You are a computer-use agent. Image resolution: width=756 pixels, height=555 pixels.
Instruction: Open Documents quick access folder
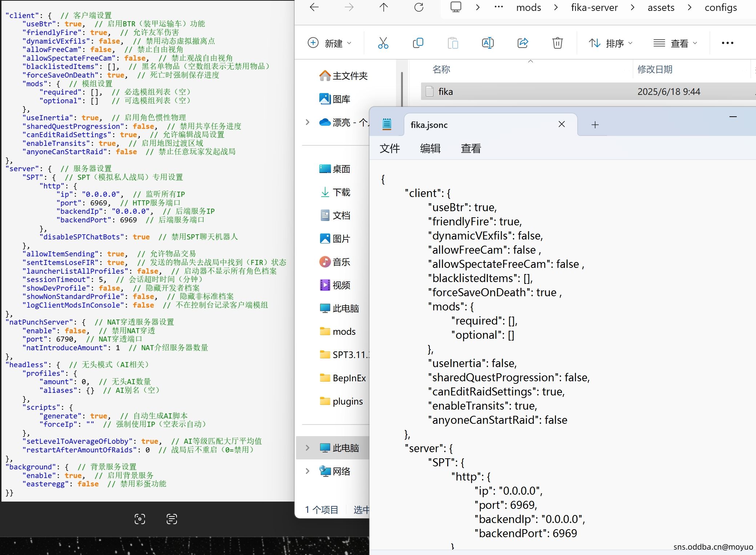335,215
